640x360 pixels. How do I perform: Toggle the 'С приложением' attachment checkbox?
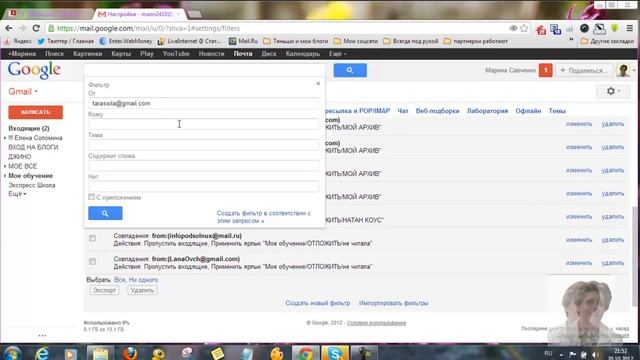point(91,197)
